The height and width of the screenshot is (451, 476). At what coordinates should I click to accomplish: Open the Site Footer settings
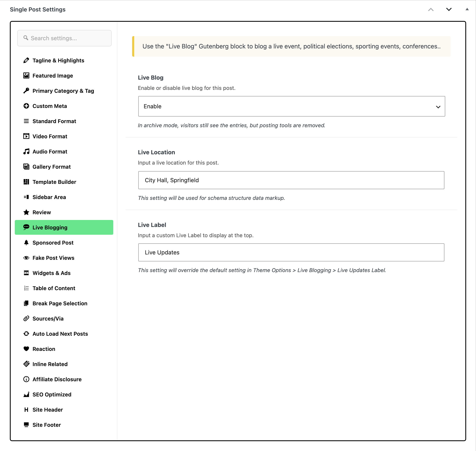pyautogui.click(x=64, y=425)
